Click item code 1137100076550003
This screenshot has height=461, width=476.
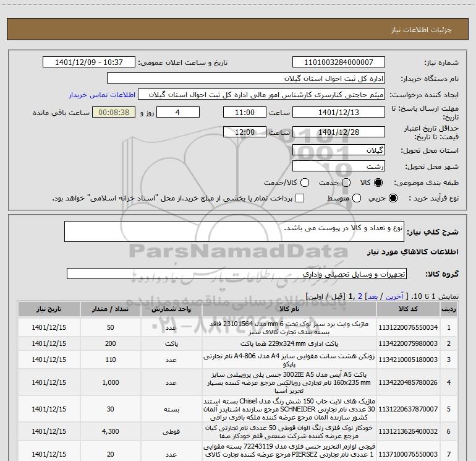(408, 454)
